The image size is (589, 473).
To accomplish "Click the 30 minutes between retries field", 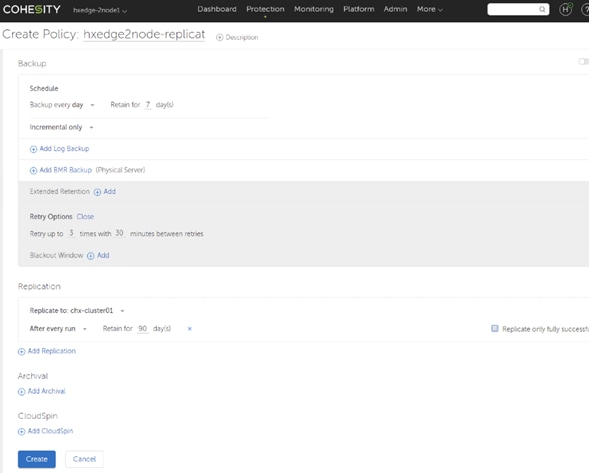I will pyautogui.click(x=119, y=233).
